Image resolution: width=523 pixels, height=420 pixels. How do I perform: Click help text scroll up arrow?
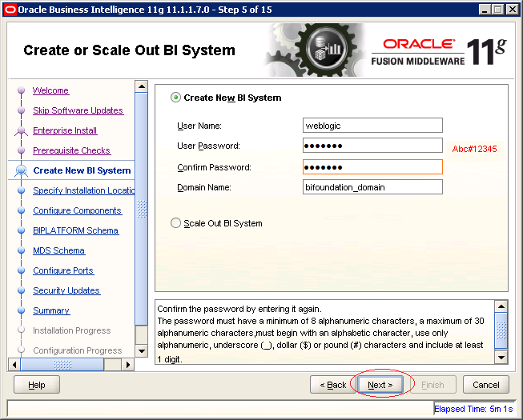501,306
